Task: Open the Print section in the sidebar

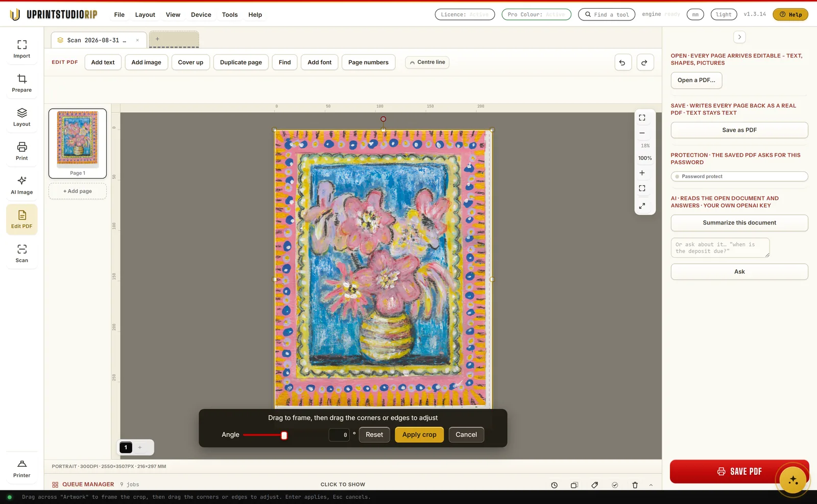Action: pyautogui.click(x=21, y=152)
